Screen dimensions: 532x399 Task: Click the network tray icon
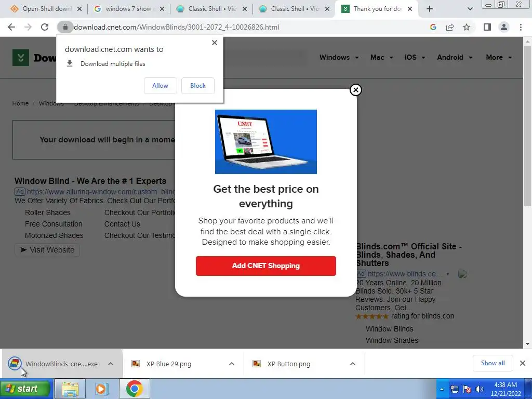[x=455, y=389]
